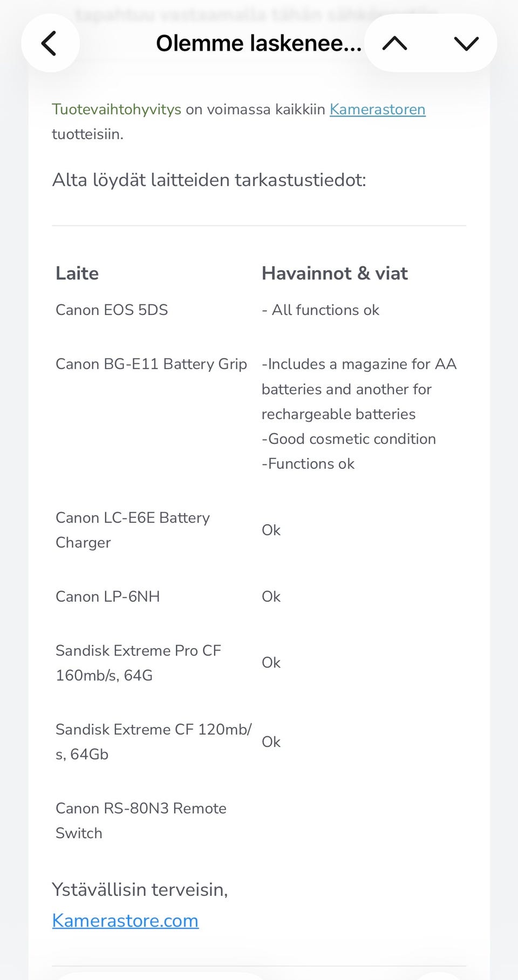Tap 'Alta löydät laitteiden tarkastustiedot' text

pyautogui.click(x=209, y=180)
